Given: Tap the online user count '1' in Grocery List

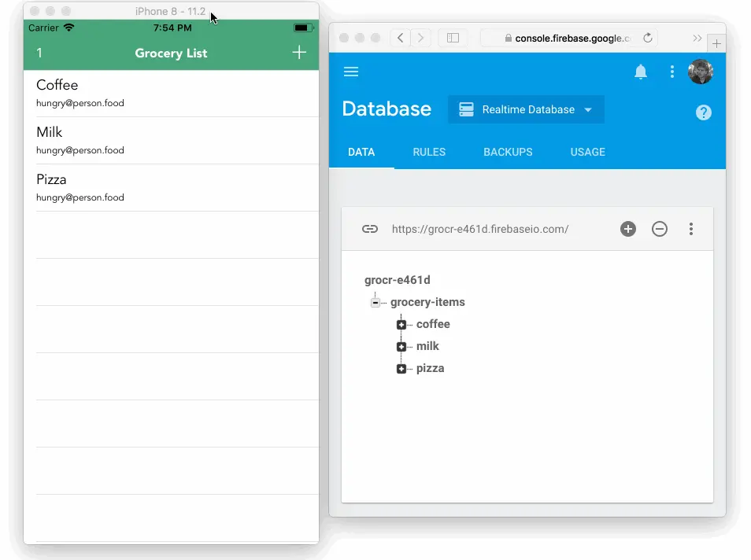Looking at the screenshot, I should [39, 53].
